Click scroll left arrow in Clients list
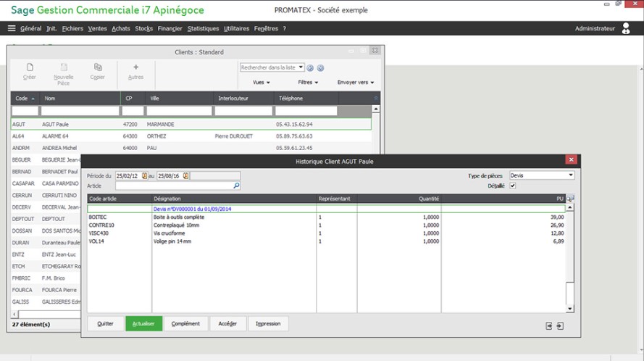This screenshot has width=644, height=361. tap(14, 315)
